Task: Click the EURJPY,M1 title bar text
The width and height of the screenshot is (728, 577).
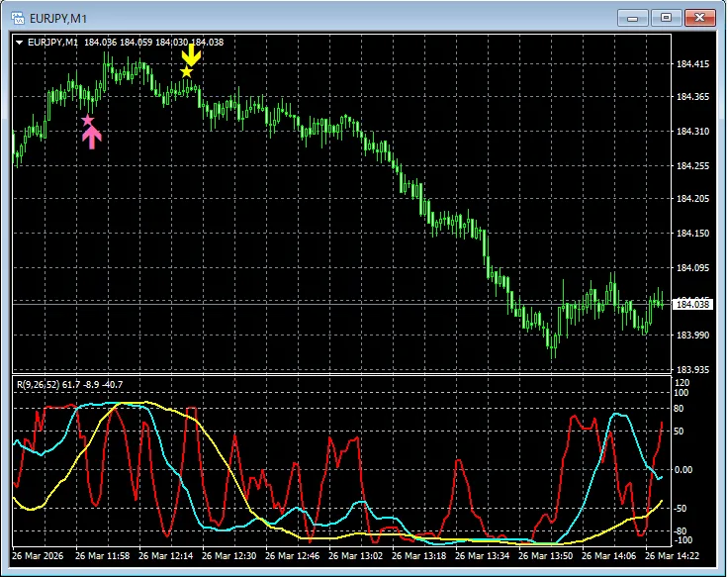Action: (58, 19)
